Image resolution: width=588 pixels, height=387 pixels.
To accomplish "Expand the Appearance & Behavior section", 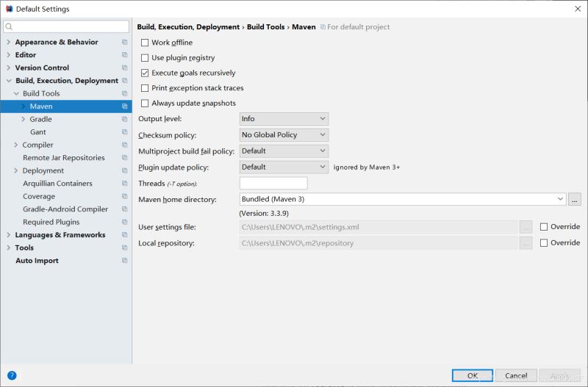I will coord(8,43).
